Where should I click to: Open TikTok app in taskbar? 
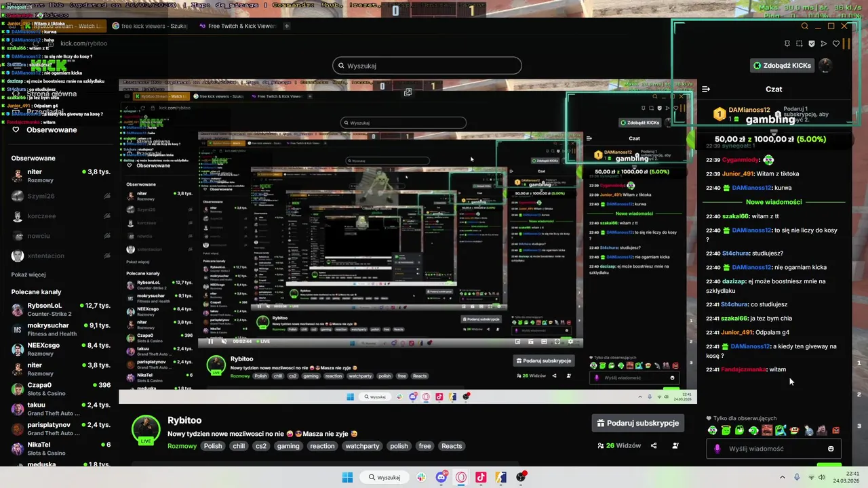tap(481, 477)
